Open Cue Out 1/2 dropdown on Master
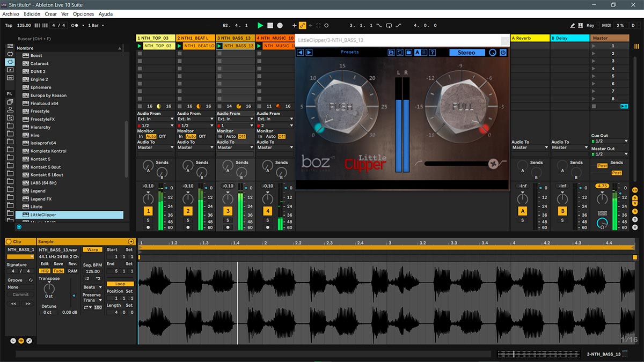 coord(609,141)
